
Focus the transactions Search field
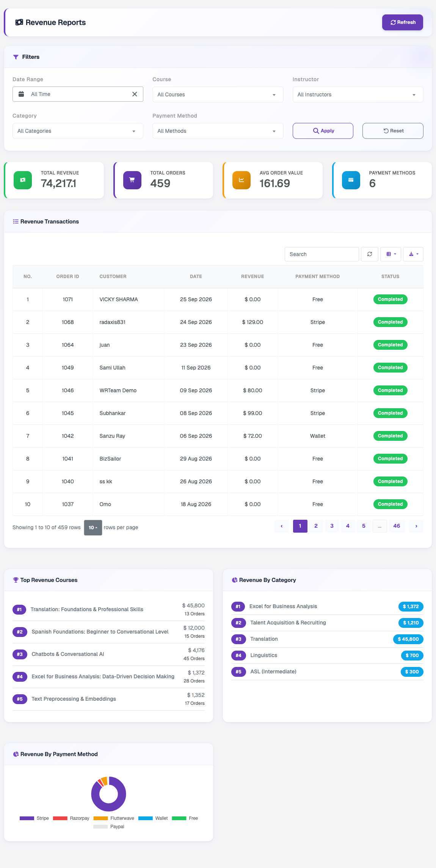322,254
